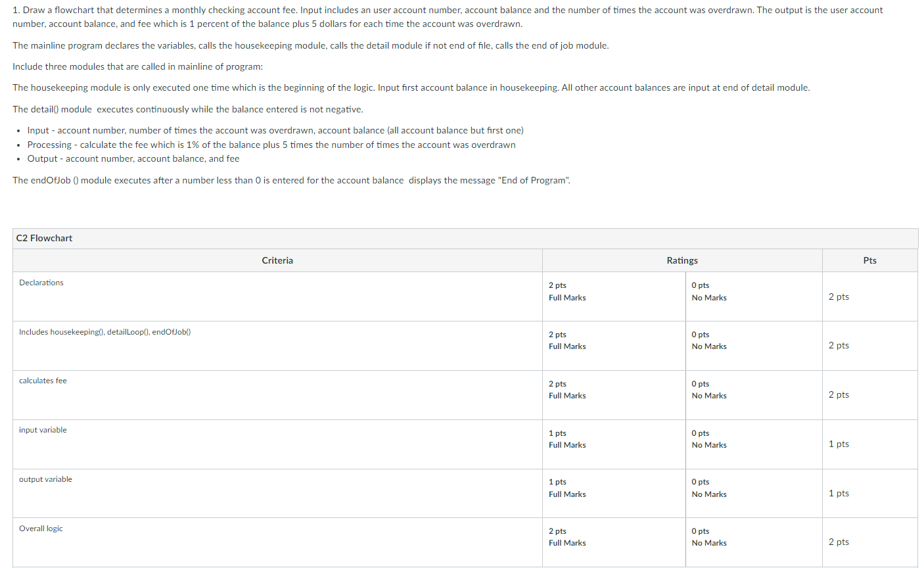Choose 2 pts Full Marks for Includes housekeeping row
Image resolution: width=924 pixels, height=568 pixels.
(x=567, y=341)
